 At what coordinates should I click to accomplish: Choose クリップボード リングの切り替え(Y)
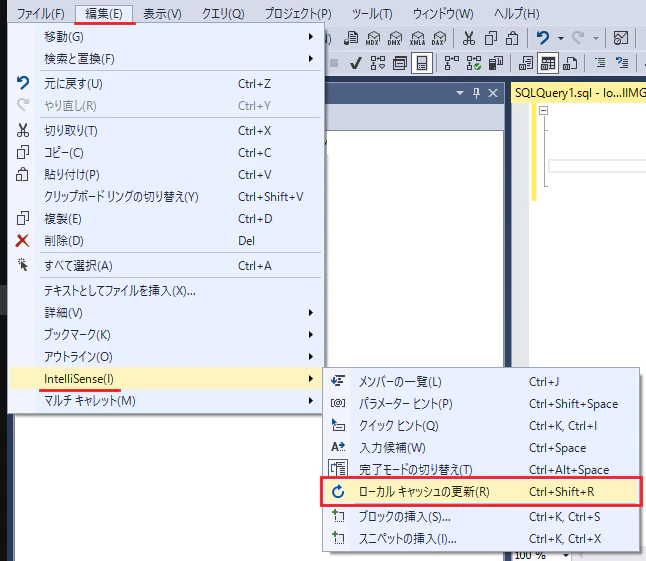(x=165, y=197)
